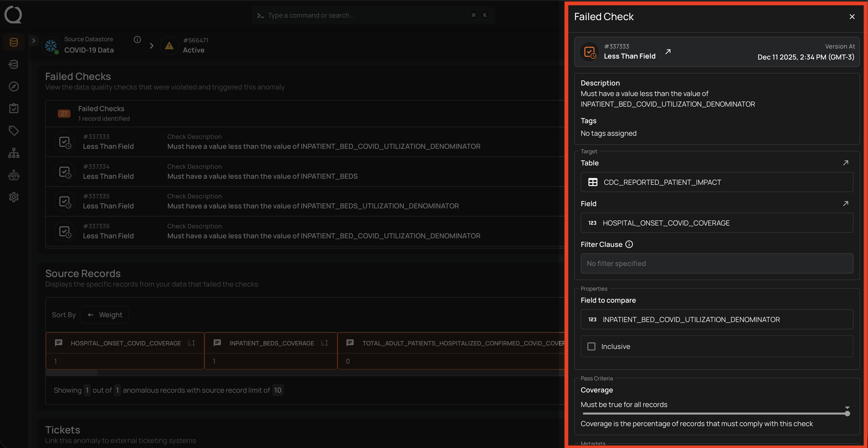Open the hierarchy tree icon in the sidebar
868x448 pixels.
(x=14, y=153)
